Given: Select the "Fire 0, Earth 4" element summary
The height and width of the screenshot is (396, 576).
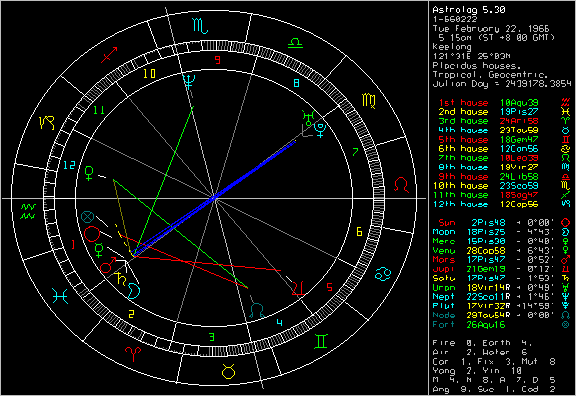Looking at the screenshot, I should 482,343.
